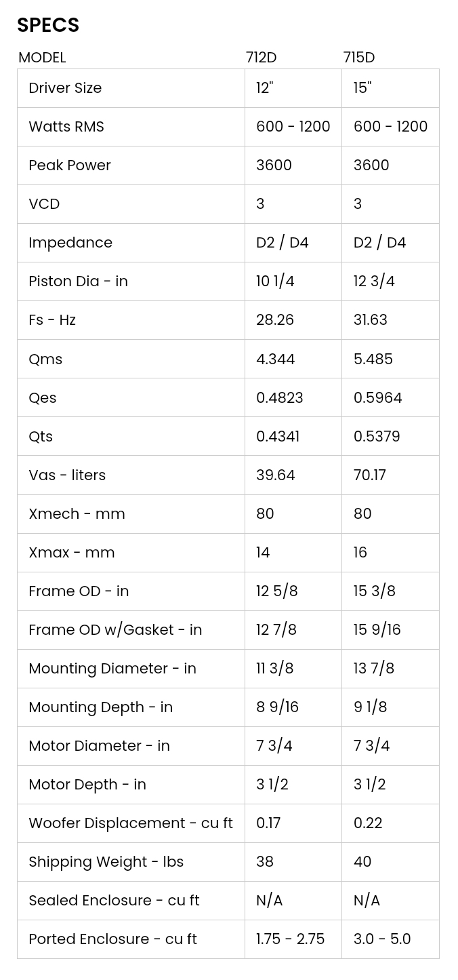Select the Mounting Depth value 8 9/16

coord(277,707)
